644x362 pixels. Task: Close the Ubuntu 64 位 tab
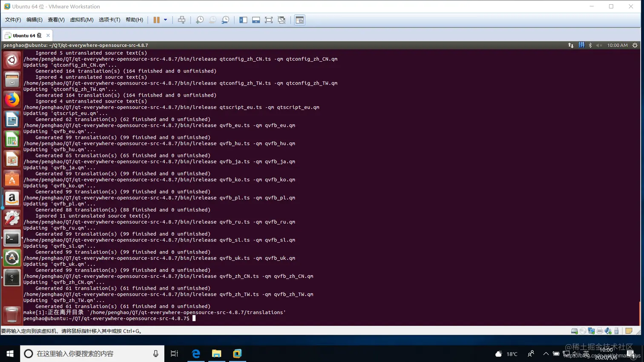48,35
